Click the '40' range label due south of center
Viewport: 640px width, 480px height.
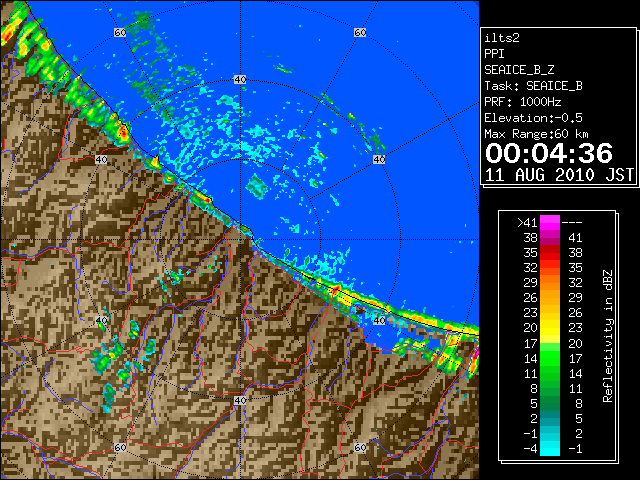coord(240,400)
